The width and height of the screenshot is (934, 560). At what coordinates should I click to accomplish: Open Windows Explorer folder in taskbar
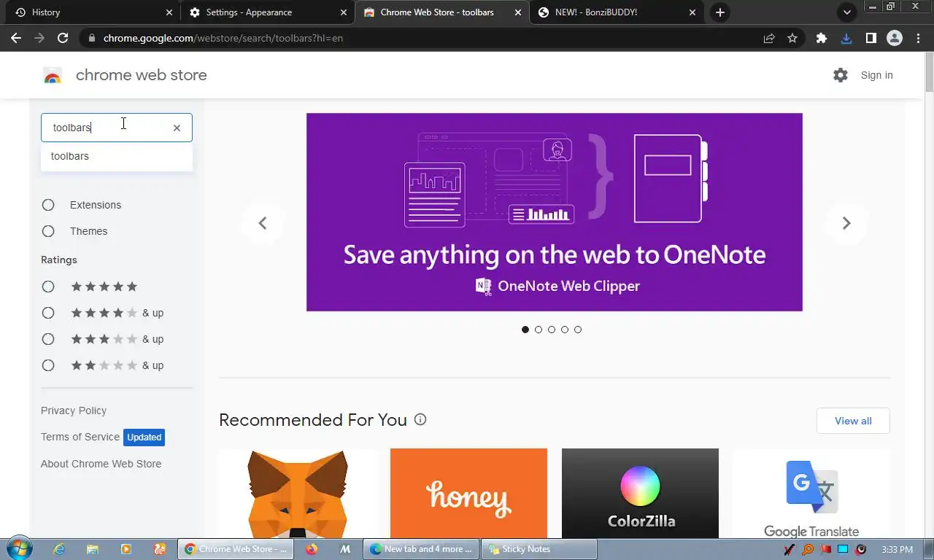(x=93, y=549)
